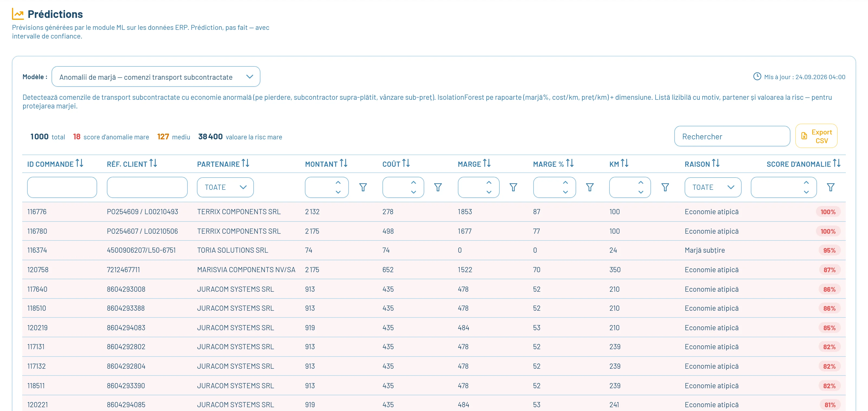The height and width of the screenshot is (411, 868).
Task: Click the KM column filter funnel icon
Action: 665,187
